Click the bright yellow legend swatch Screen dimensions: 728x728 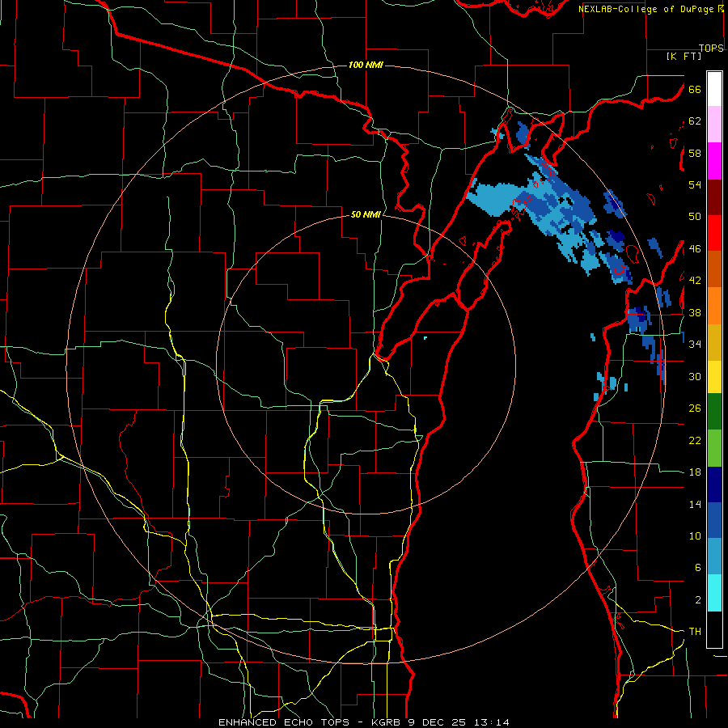click(x=714, y=376)
